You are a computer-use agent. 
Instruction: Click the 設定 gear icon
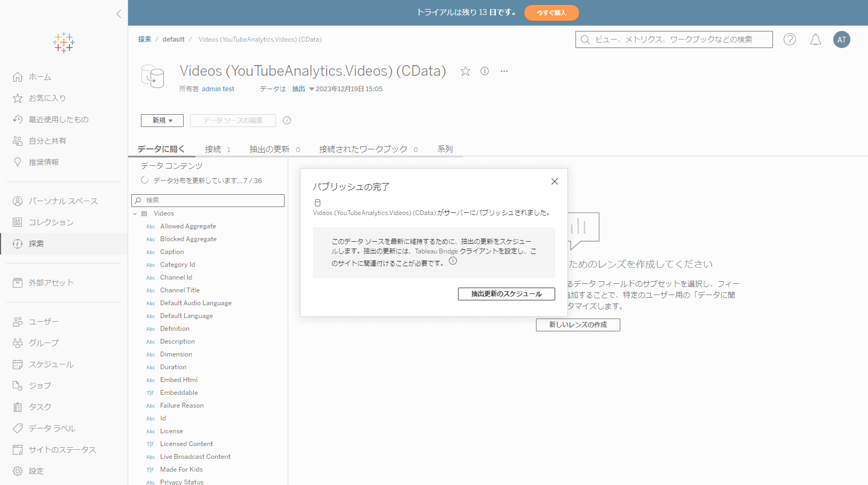point(18,471)
